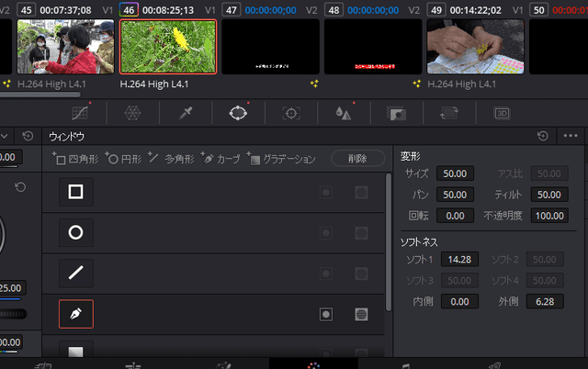Open the Curves palette icon
This screenshot has height=369, width=588.
80,113
